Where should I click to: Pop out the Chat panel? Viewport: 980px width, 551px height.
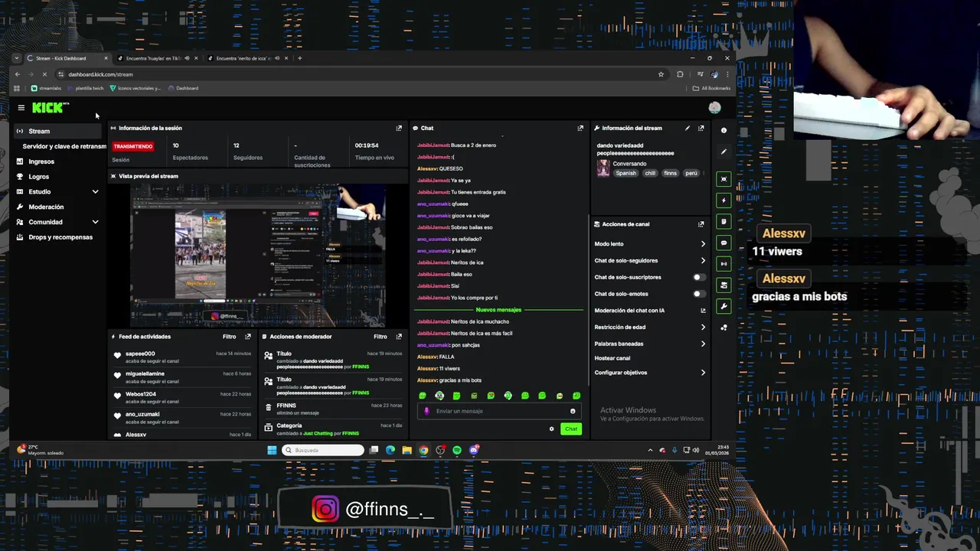coord(580,128)
